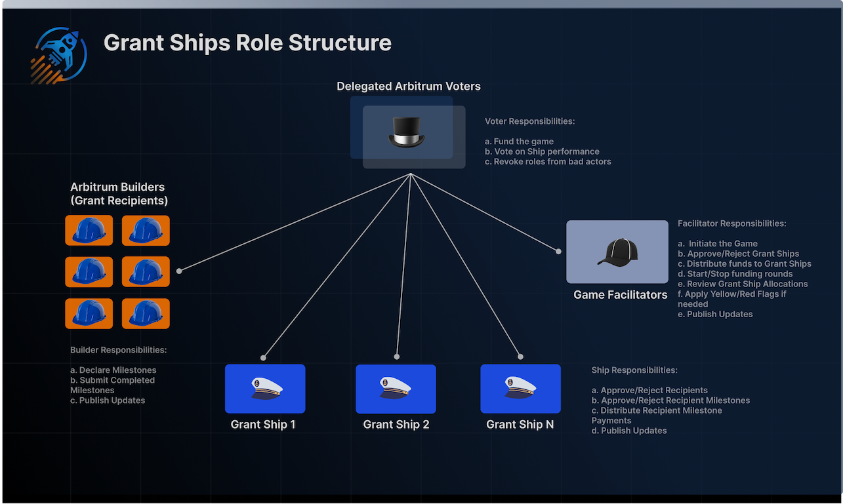Viewport: 843px width, 504px height.
Task: Click "b. Approve/Reject Grant Ships" text
Action: tap(739, 254)
